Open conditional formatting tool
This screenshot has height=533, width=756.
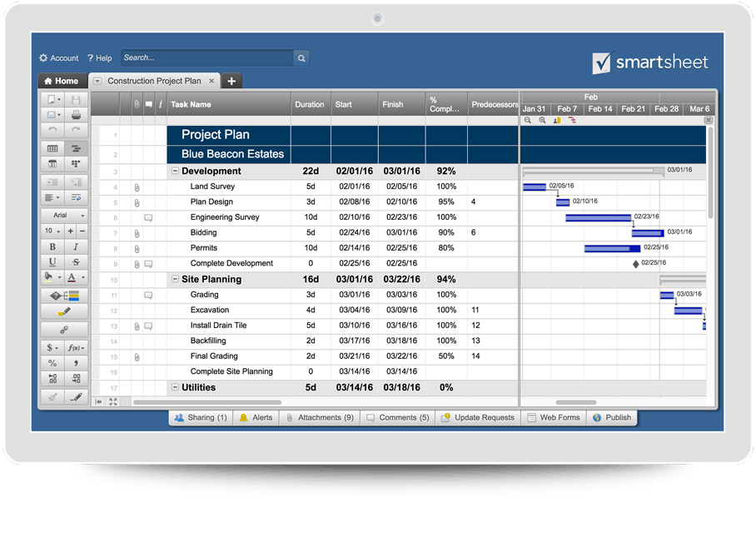[x=65, y=296]
